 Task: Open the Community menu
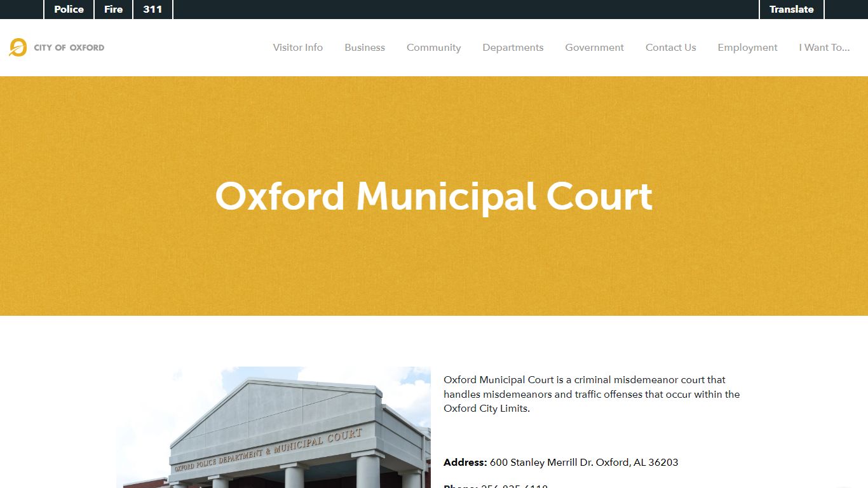pyautogui.click(x=434, y=48)
